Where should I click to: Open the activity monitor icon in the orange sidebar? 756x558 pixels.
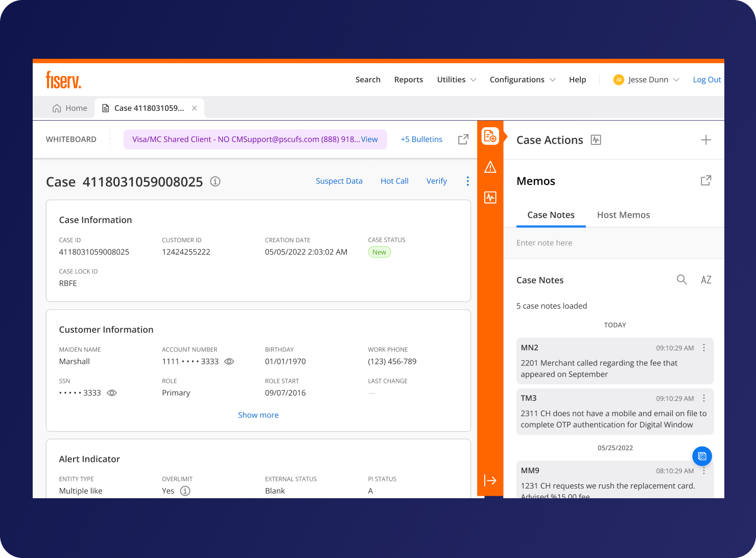coord(490,198)
